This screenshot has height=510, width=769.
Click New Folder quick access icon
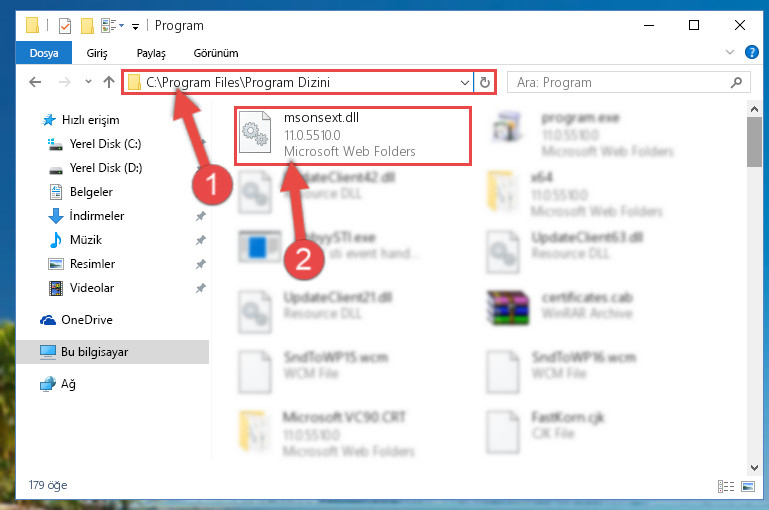[87, 26]
